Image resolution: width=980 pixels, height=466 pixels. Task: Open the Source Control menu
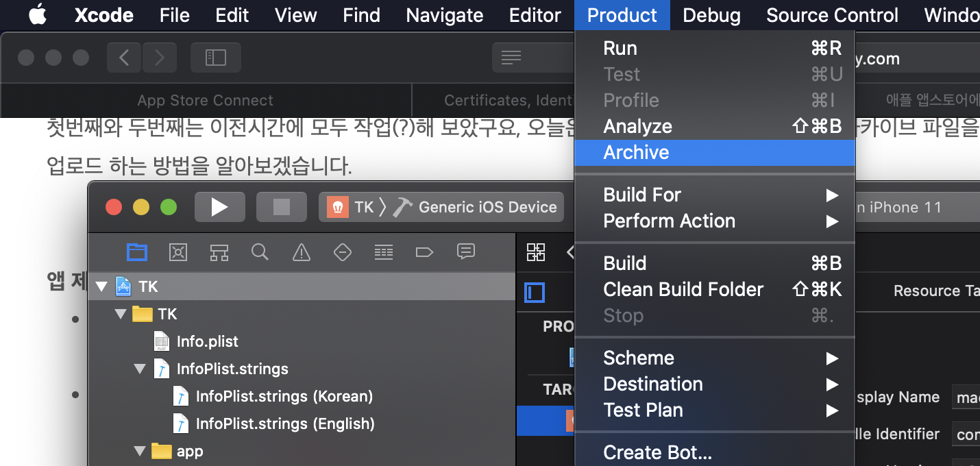pyautogui.click(x=832, y=15)
